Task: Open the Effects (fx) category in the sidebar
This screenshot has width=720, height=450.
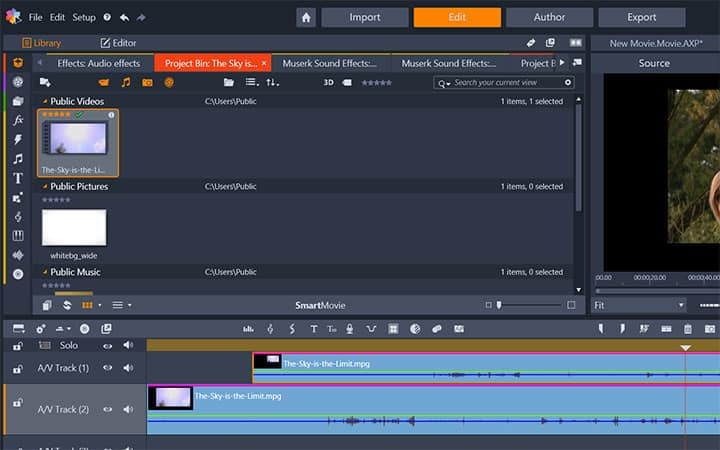Action: 18,120
